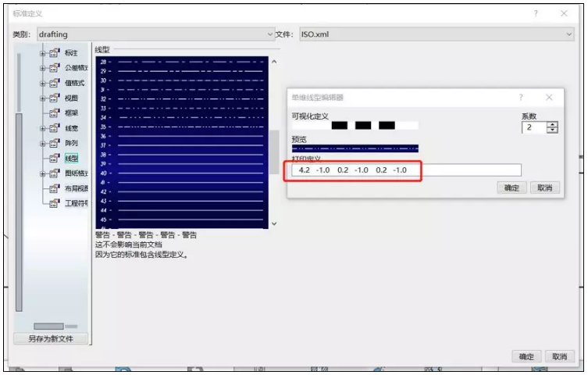Open the 类别 drafting dropdown
This screenshot has height=375, width=588.
click(156, 34)
